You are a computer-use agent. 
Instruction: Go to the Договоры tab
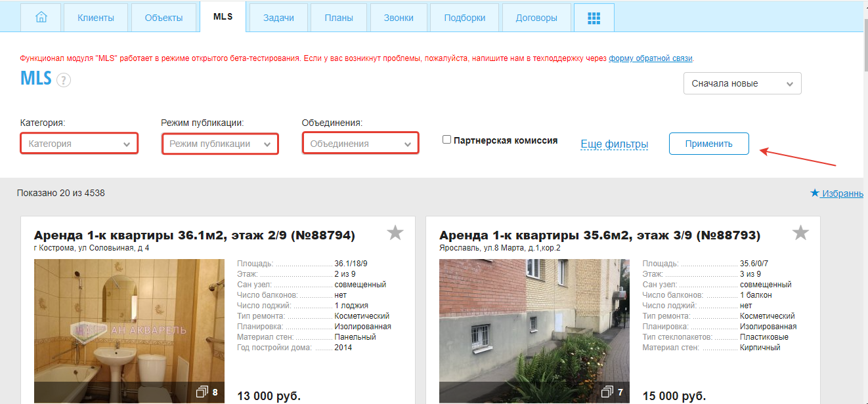[536, 18]
